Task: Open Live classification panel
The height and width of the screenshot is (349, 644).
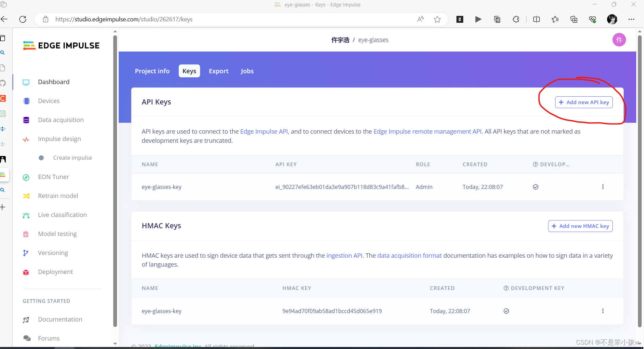Action: pos(62,215)
